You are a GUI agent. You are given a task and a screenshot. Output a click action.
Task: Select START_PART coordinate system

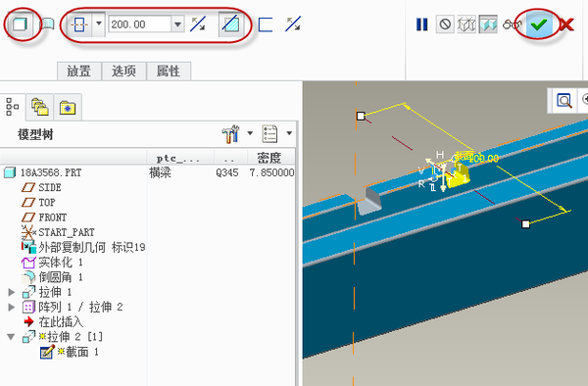(67, 232)
